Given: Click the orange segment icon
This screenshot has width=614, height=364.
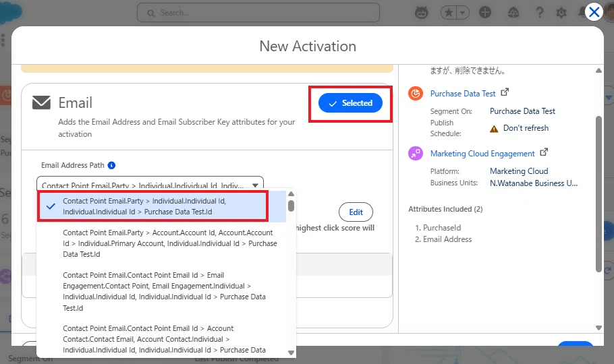Looking at the screenshot, I should [416, 94].
